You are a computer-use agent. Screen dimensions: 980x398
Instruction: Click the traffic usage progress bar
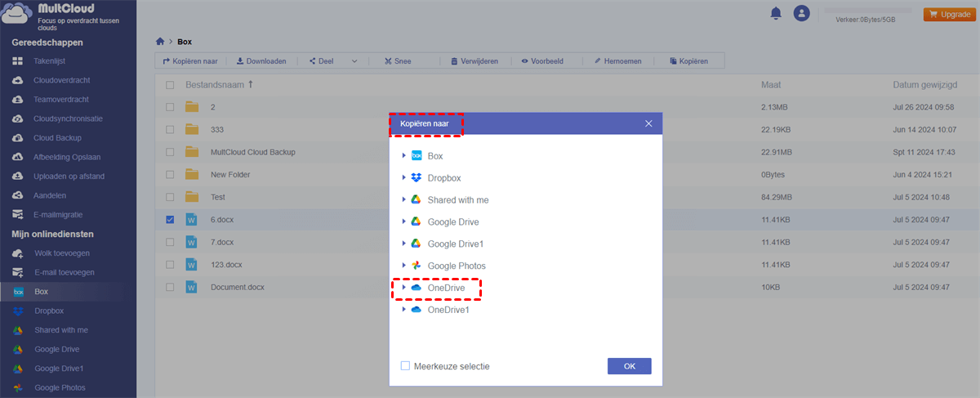click(868, 10)
